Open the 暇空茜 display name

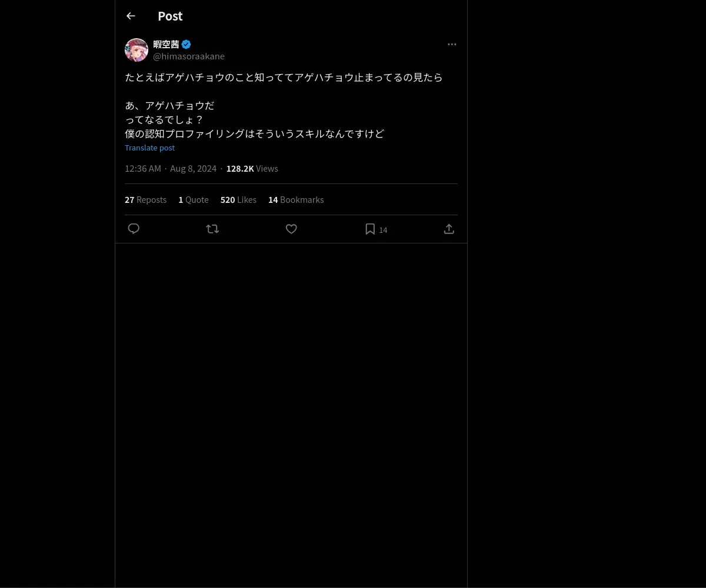[x=166, y=44]
